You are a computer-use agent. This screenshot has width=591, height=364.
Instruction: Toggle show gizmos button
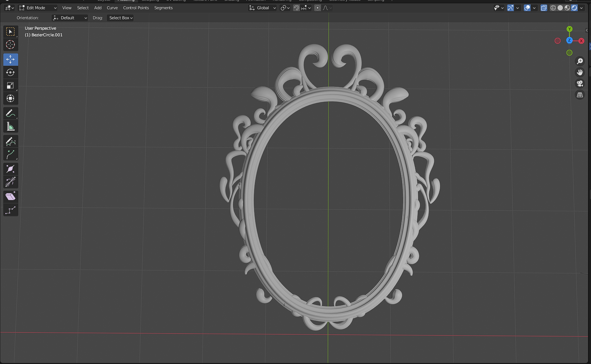(x=510, y=8)
